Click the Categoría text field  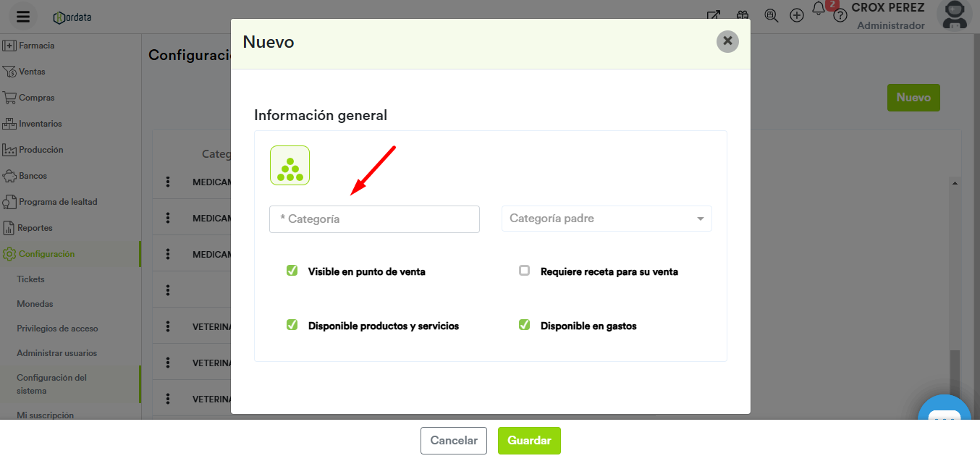coord(374,219)
